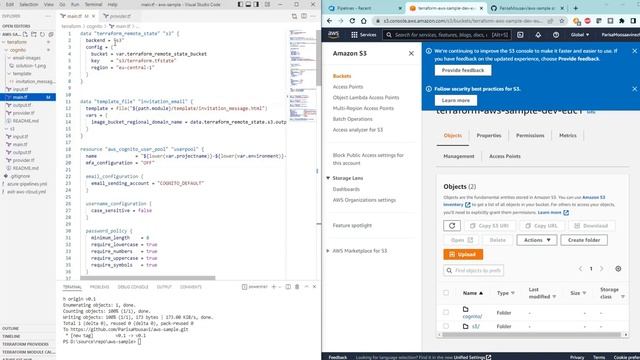
Task: Open the Actions dropdown in S3
Action: pyautogui.click(x=537, y=240)
